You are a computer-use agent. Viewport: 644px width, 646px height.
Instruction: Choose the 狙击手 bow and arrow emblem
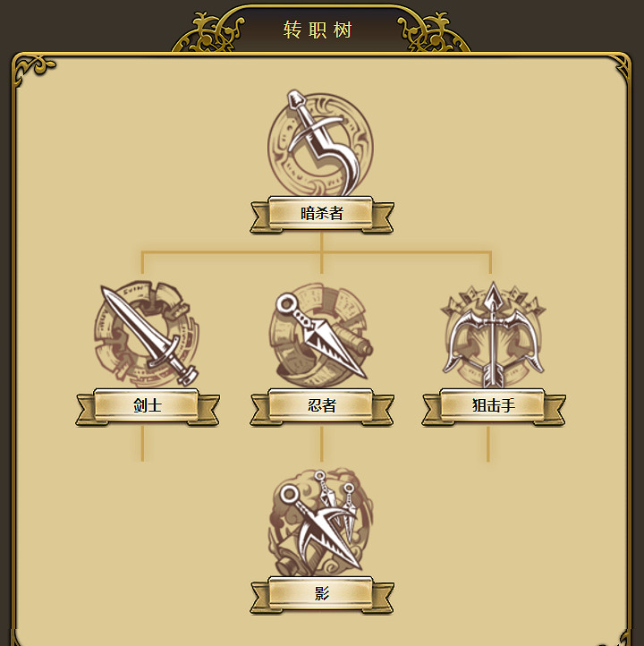(494, 334)
